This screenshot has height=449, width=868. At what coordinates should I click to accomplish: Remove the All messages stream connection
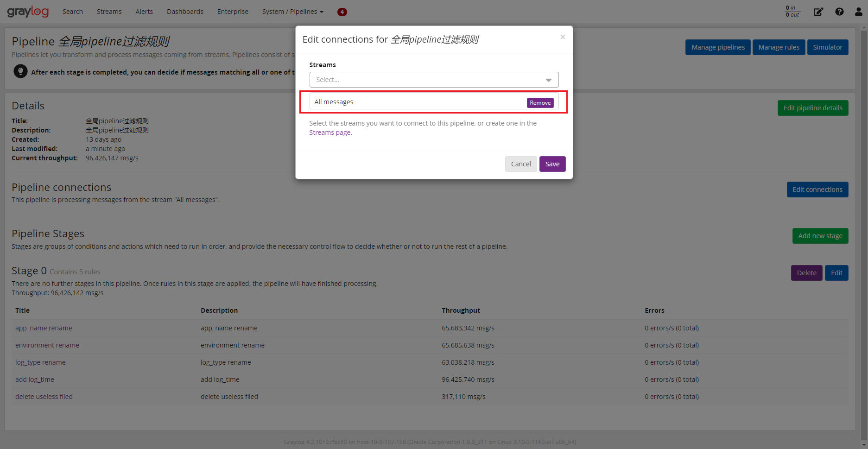click(x=539, y=102)
